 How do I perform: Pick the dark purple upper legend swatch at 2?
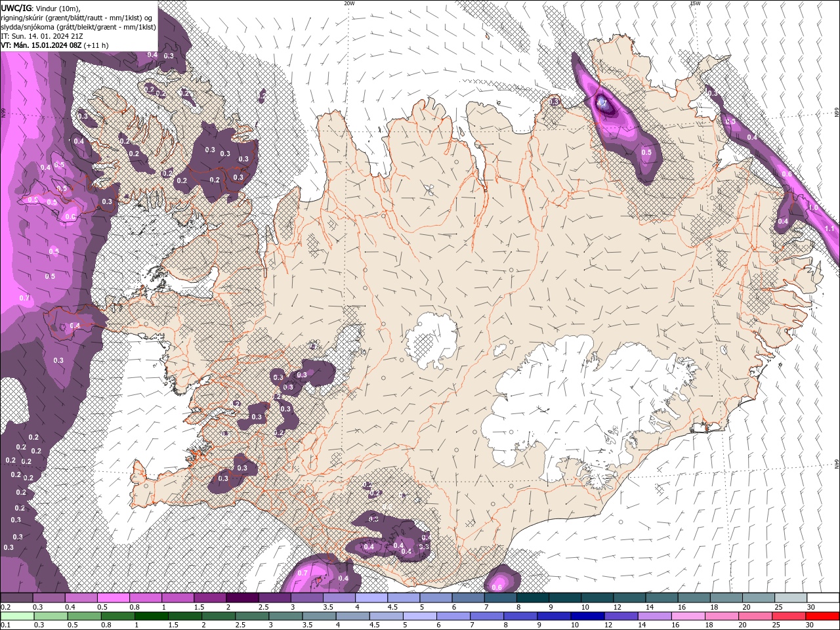tap(242, 598)
